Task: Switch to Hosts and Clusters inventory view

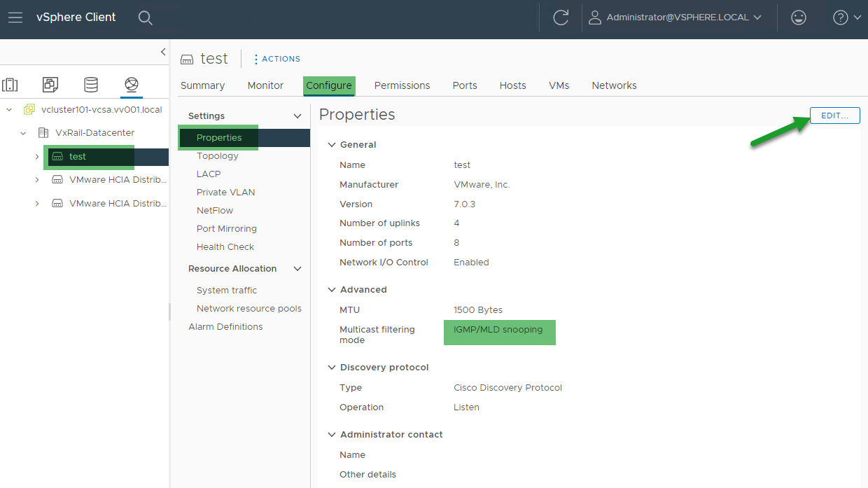Action: point(10,85)
